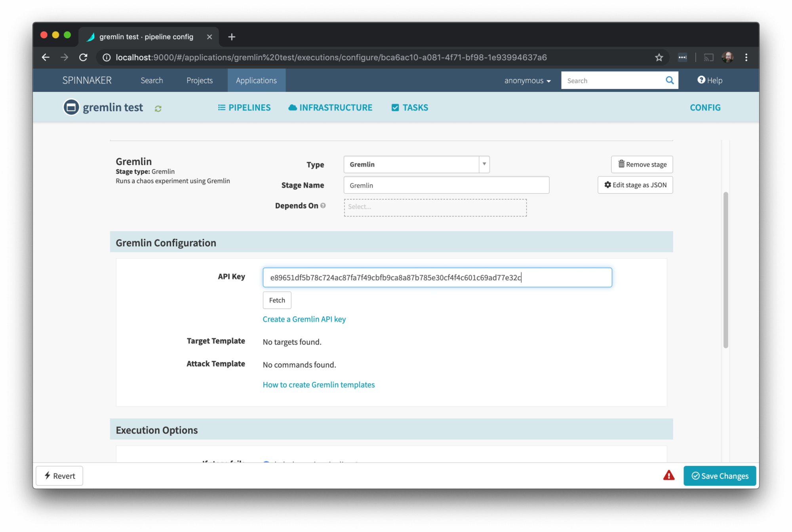Focus the API Key input field
The height and width of the screenshot is (532, 792).
pyautogui.click(x=437, y=277)
